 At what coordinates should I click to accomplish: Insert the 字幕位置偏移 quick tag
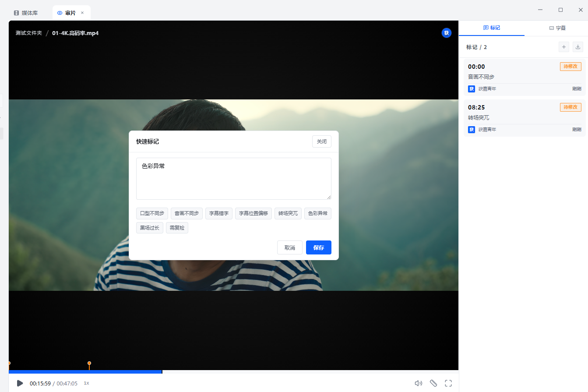click(x=254, y=213)
